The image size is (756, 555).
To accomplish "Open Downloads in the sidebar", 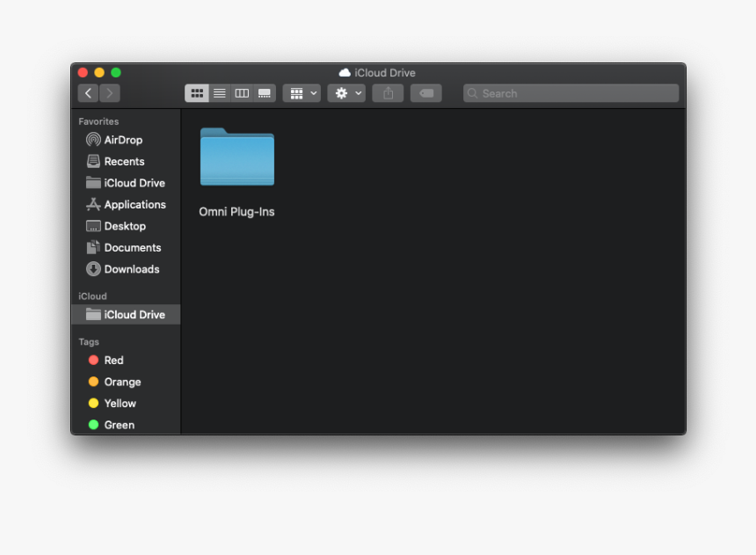I will click(x=127, y=269).
